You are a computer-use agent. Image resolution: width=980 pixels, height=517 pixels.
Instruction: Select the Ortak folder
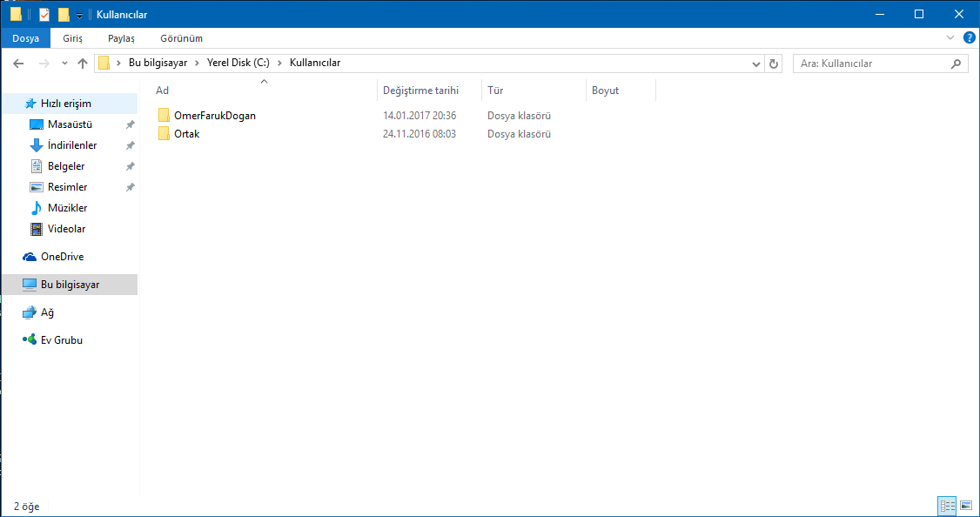click(x=186, y=134)
